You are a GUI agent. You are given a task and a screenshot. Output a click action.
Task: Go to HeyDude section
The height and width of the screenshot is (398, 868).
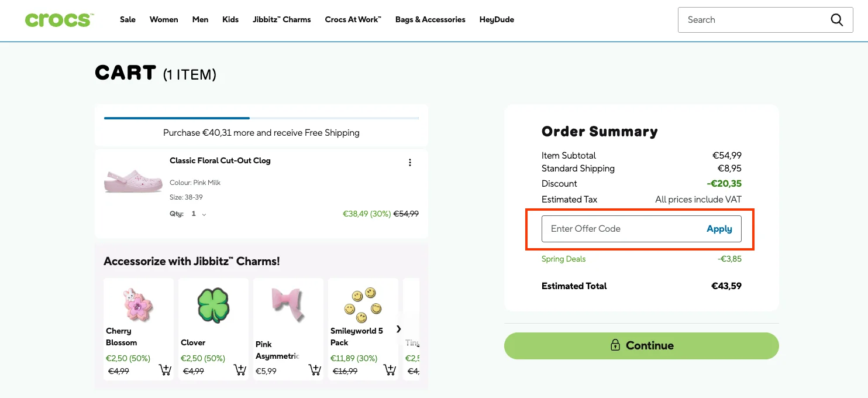[x=497, y=19]
